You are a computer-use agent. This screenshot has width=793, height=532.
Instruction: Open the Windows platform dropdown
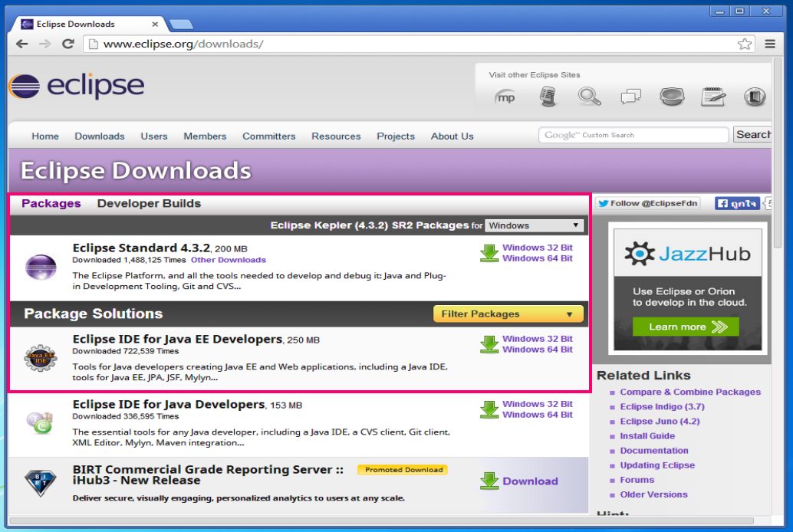coord(534,225)
